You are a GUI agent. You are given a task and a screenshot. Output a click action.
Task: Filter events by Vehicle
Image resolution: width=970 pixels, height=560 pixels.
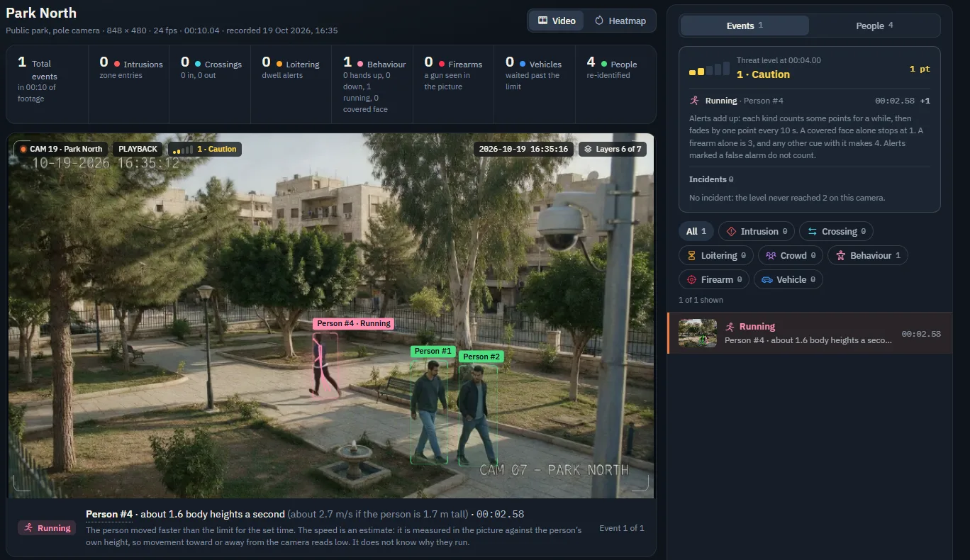(788, 279)
